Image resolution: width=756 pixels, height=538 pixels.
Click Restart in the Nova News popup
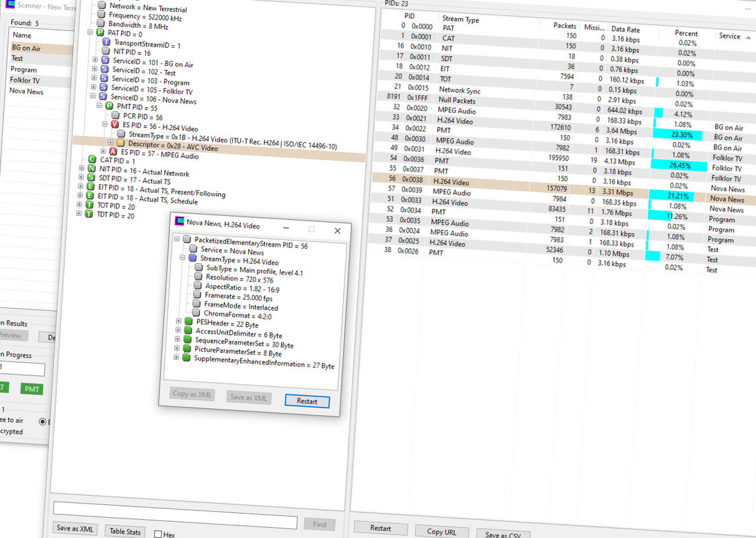click(307, 401)
